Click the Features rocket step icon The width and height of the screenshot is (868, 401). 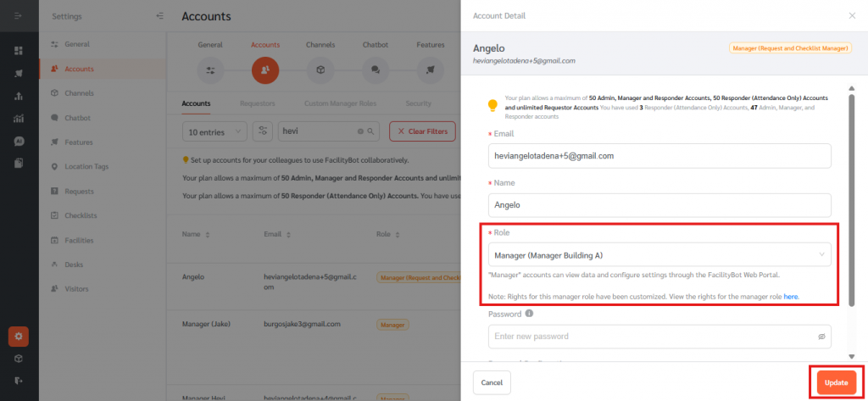431,70
